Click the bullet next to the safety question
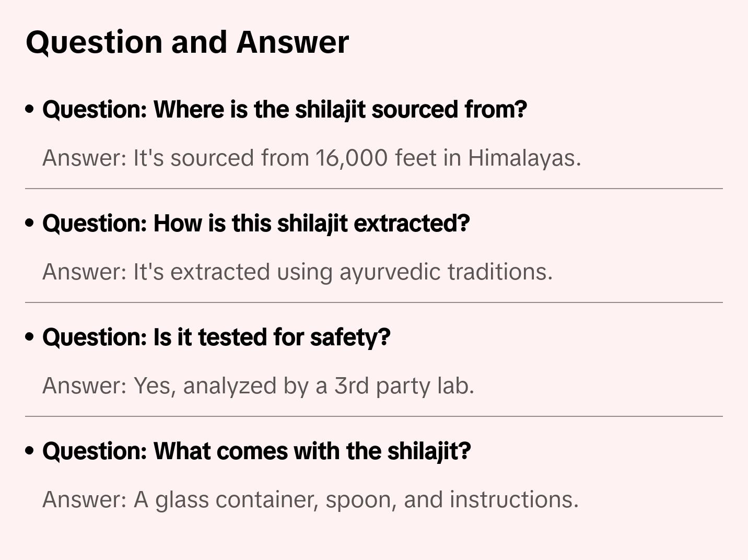 pyautogui.click(x=30, y=337)
